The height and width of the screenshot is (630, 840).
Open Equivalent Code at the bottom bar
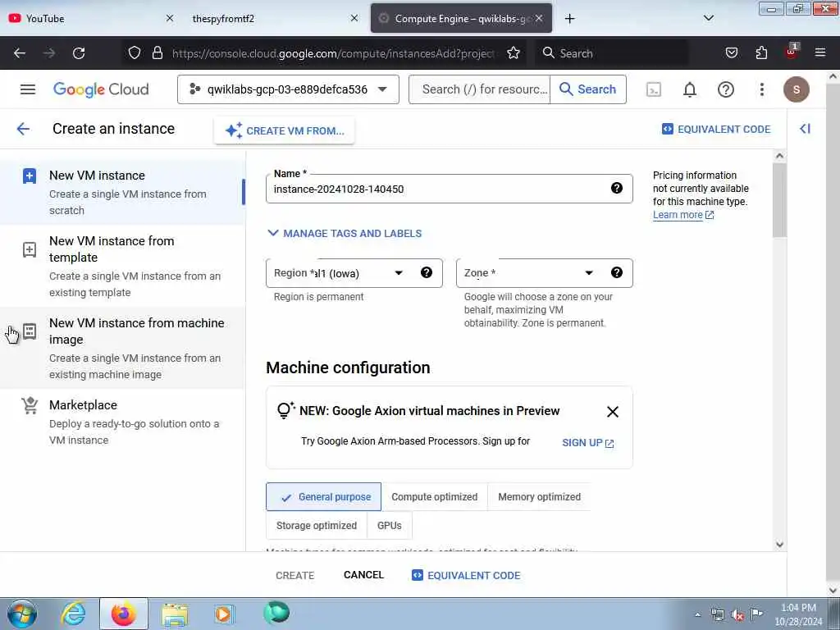pos(466,575)
